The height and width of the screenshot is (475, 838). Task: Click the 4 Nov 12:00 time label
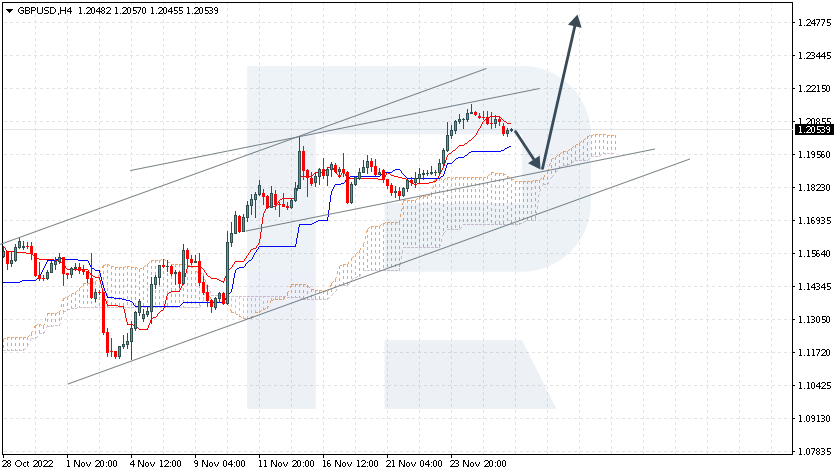156,464
